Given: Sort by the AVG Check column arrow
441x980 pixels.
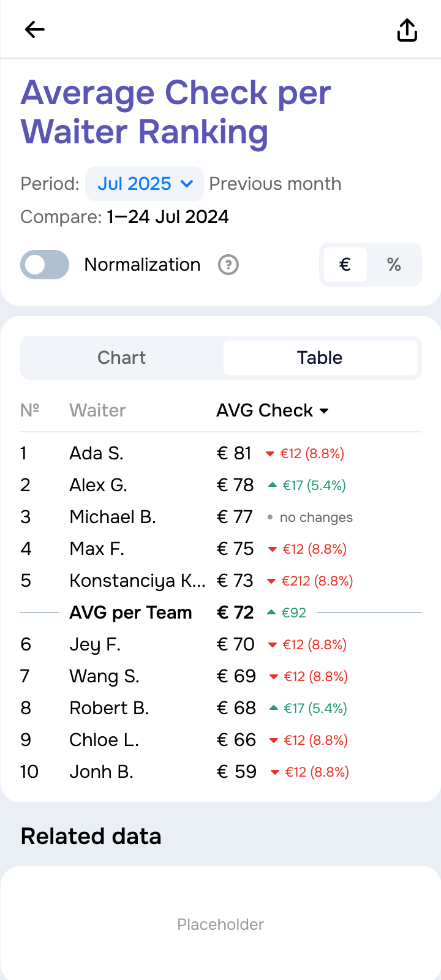Looking at the screenshot, I should pos(325,411).
